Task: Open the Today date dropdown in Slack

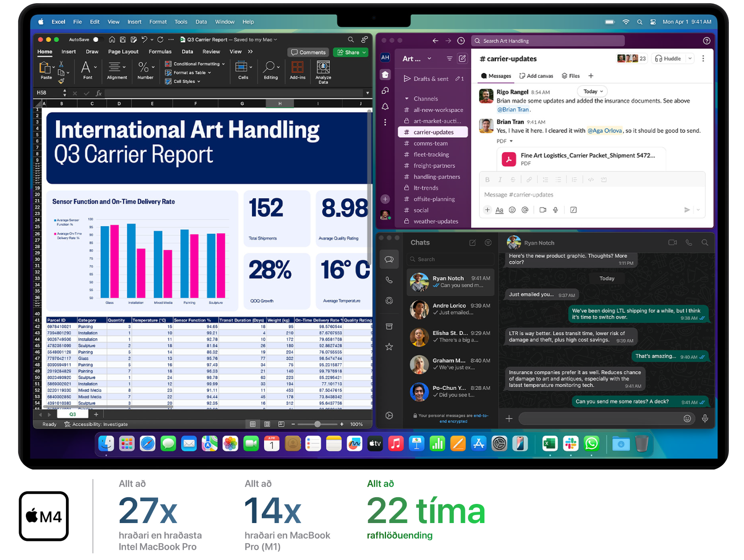Action: (x=593, y=91)
